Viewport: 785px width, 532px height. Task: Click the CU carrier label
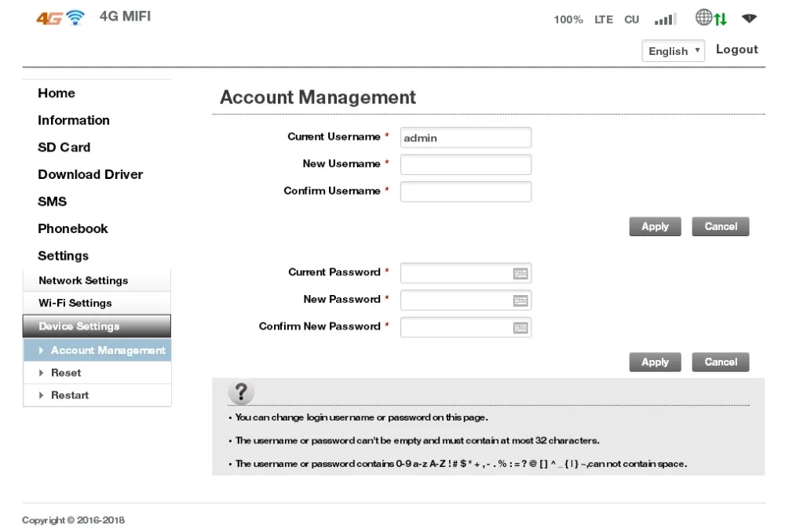(631, 20)
